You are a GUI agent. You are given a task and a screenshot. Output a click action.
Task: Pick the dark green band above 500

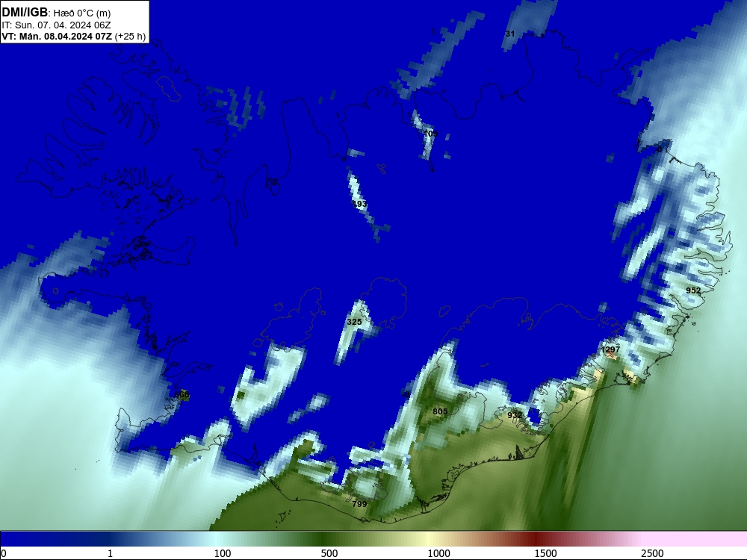pos(324,539)
